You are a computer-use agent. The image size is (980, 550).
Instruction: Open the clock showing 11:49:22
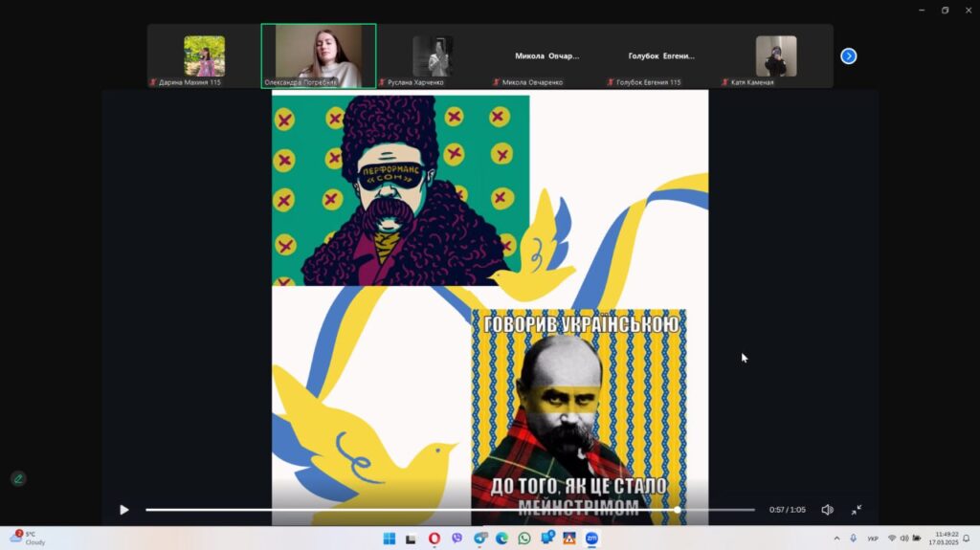click(943, 539)
